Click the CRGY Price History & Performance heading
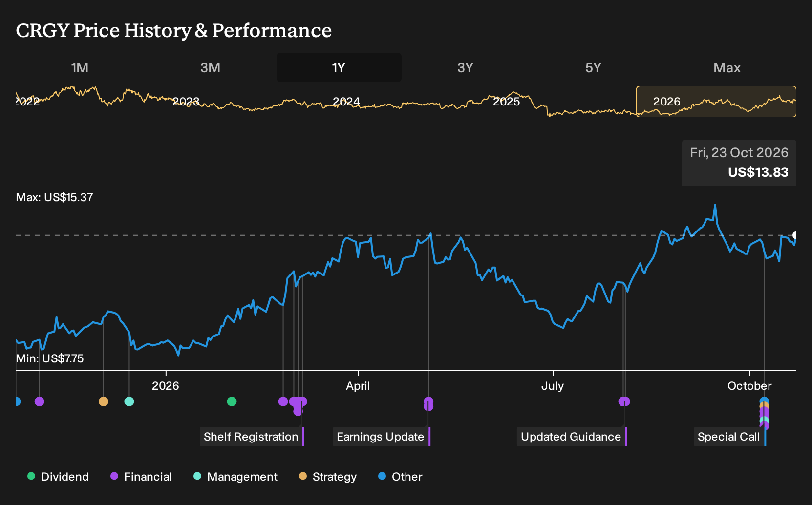The height and width of the screenshot is (505, 812). tap(174, 31)
